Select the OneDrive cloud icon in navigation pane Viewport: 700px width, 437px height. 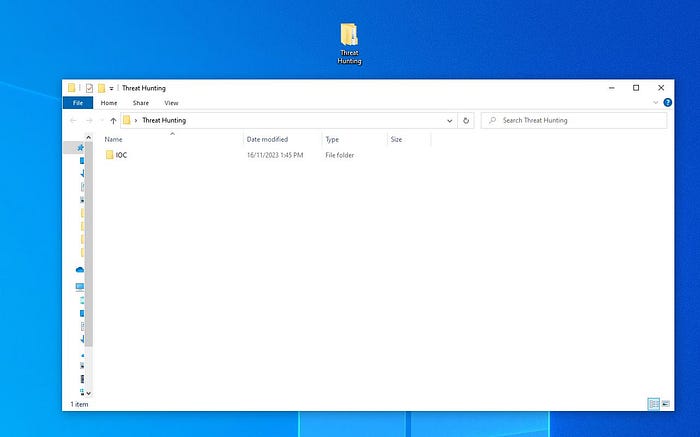pyautogui.click(x=80, y=270)
